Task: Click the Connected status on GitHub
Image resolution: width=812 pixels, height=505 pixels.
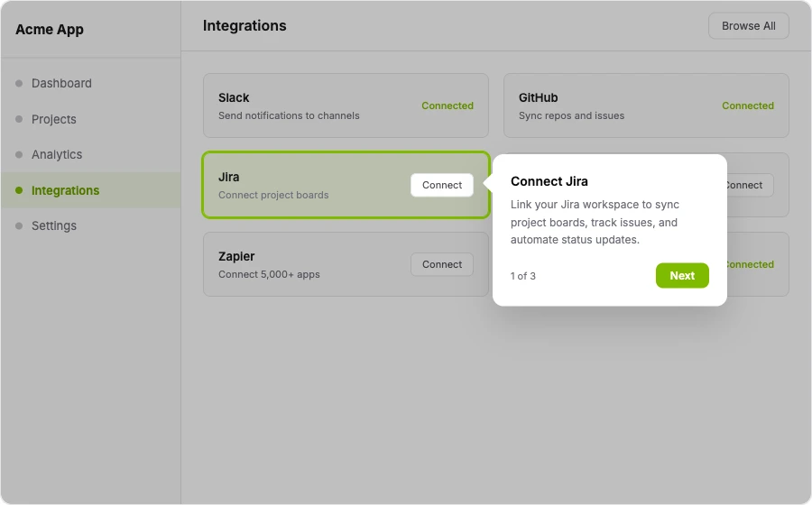Action: (748, 106)
